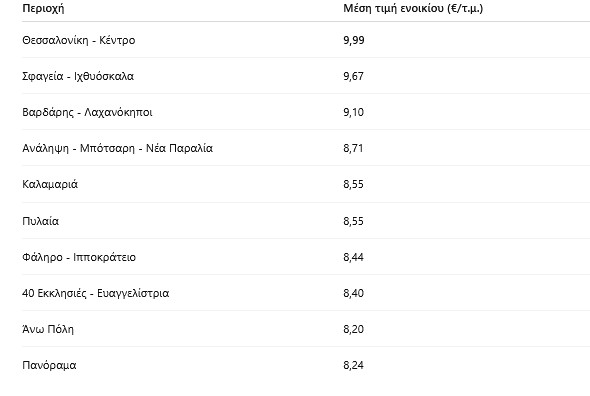Click the 8,24 rent value
The image size is (590, 396).
tap(353, 365)
